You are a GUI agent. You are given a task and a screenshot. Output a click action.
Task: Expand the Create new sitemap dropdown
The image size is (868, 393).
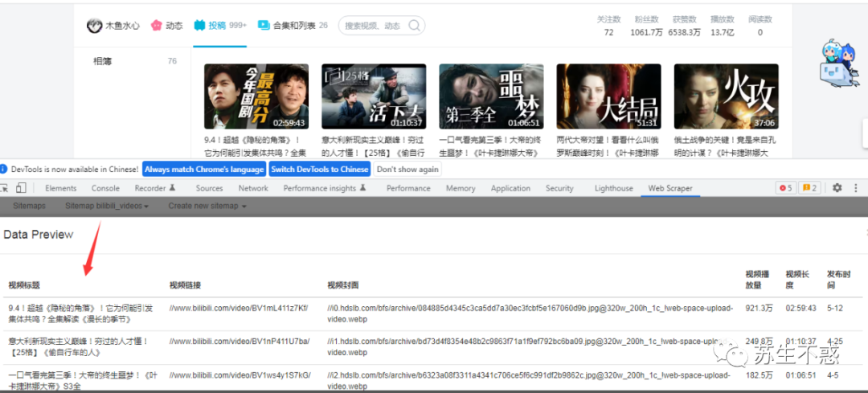pos(207,206)
